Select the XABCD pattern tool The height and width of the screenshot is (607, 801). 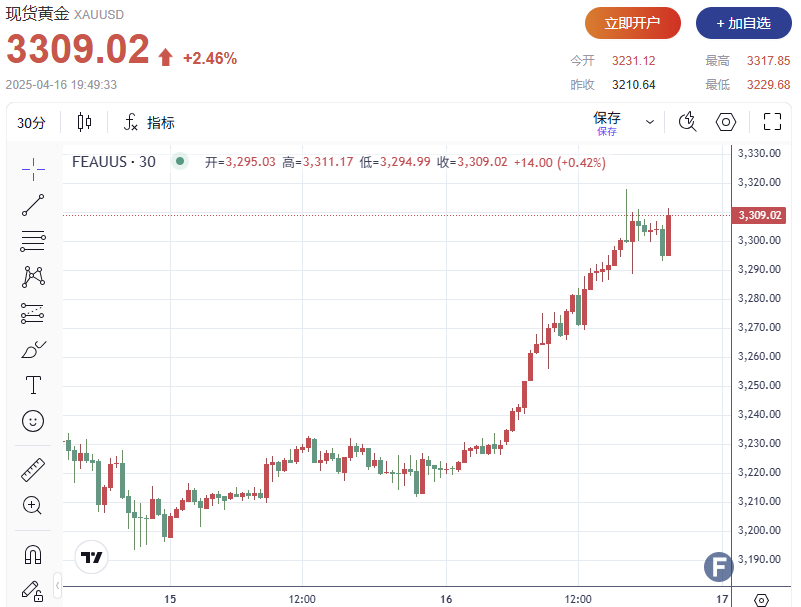click(x=33, y=277)
